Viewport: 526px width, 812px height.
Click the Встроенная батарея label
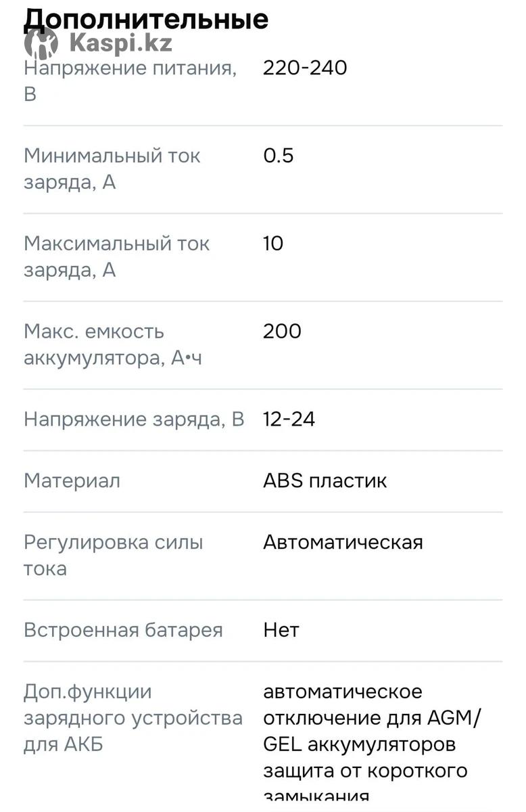point(123,630)
